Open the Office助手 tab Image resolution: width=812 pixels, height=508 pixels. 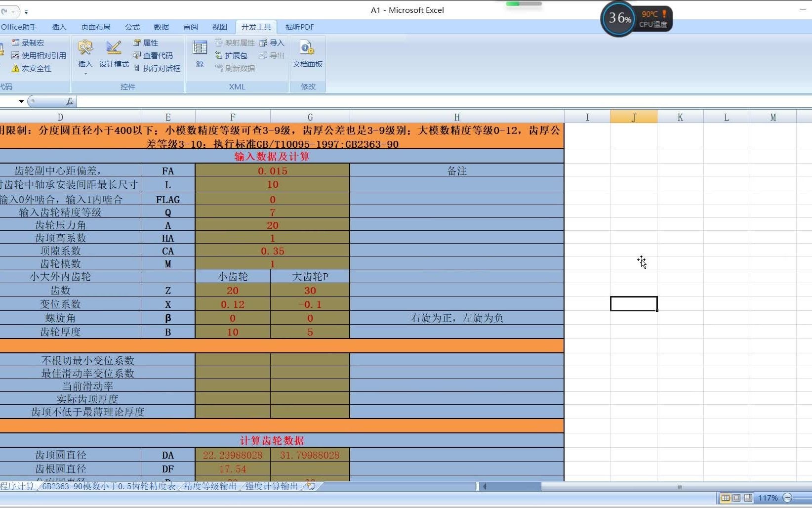point(19,27)
